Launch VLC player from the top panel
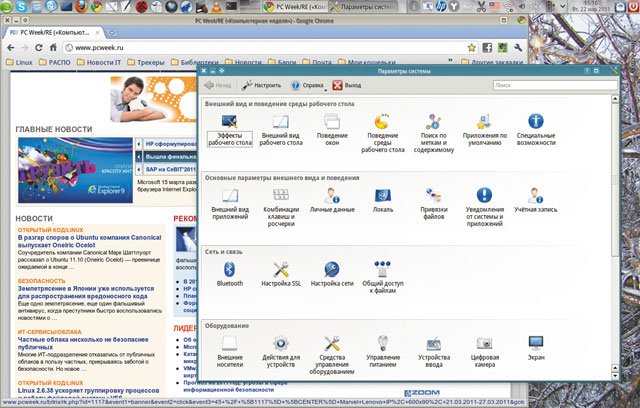This screenshot has width=640, height=408. pyautogui.click(x=216, y=6)
